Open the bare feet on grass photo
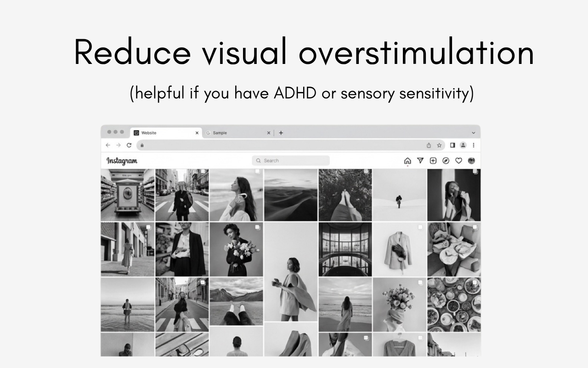588x368 pixels. 345,195
